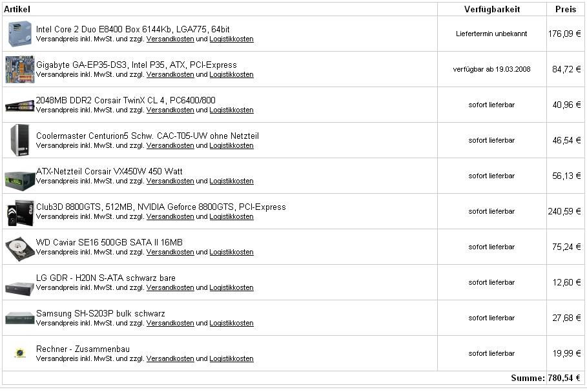The width and height of the screenshot is (587, 392).
Task: Click the Club3D 8800GTS graphics card image
Action: coord(20,213)
